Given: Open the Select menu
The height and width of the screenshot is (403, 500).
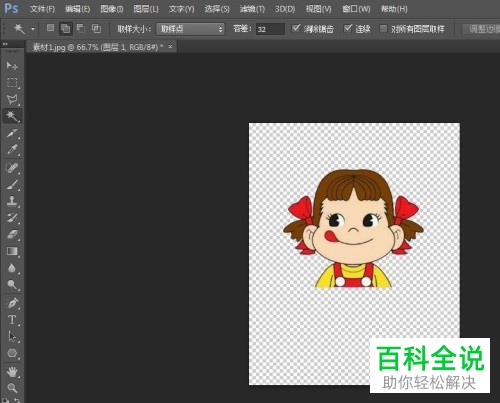Looking at the screenshot, I should tap(217, 9).
